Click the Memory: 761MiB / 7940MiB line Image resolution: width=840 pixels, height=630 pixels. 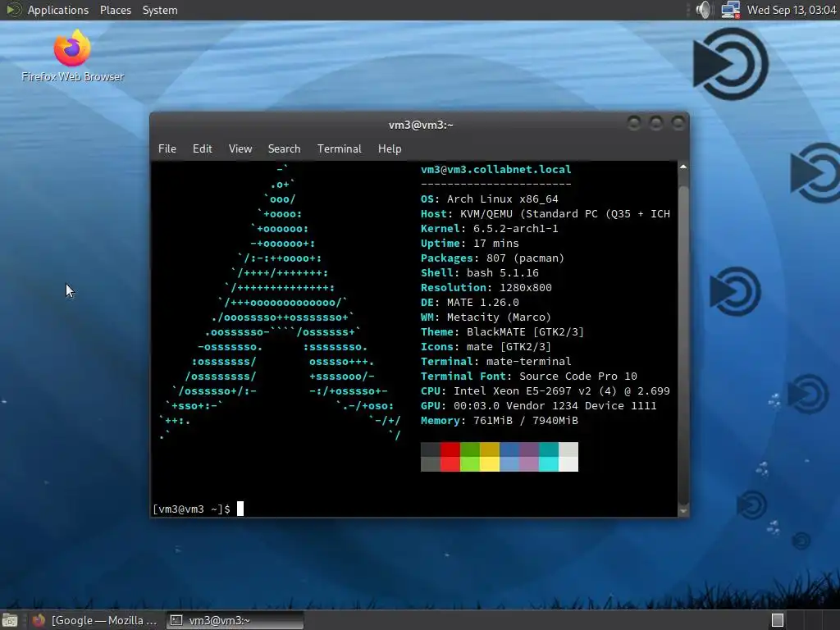coord(500,421)
